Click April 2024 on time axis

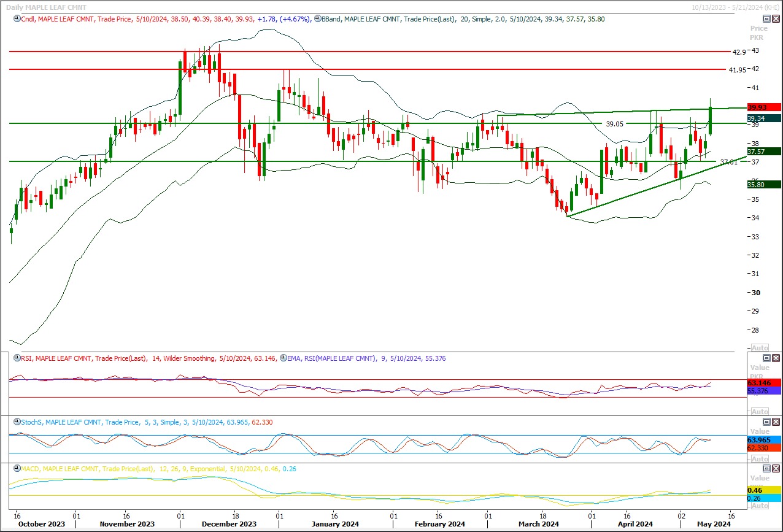tap(635, 525)
